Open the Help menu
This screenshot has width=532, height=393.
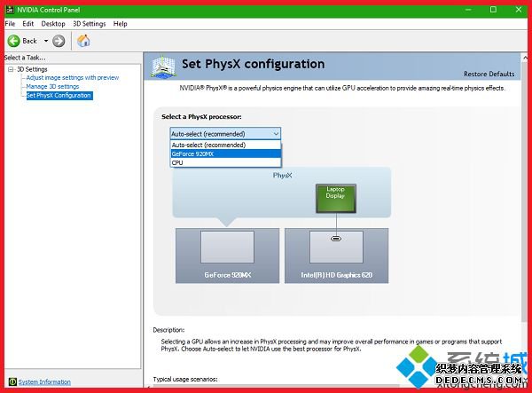coord(120,24)
